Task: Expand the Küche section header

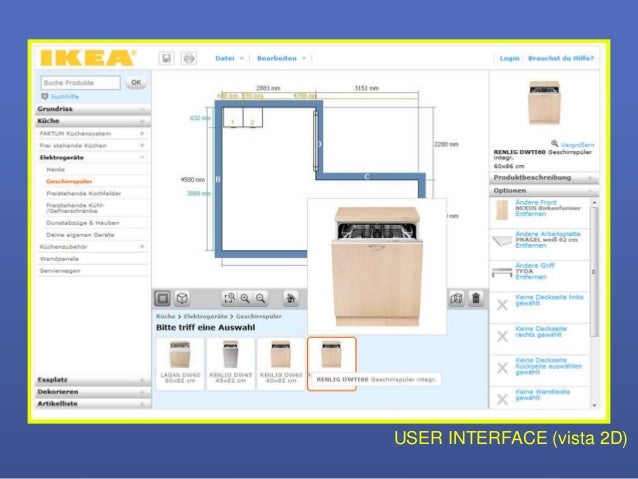Action: 93,121
